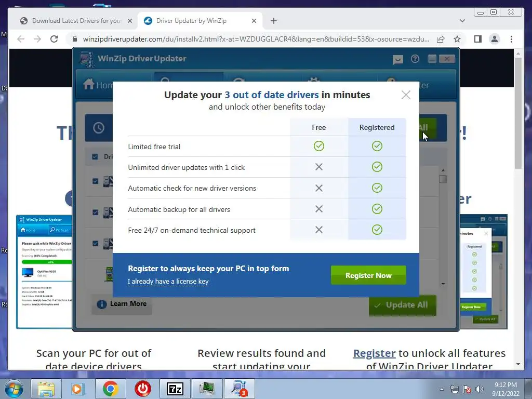This screenshot has width=532, height=399.
Task: Open the help question mark icon in WinZip
Action: [415, 59]
